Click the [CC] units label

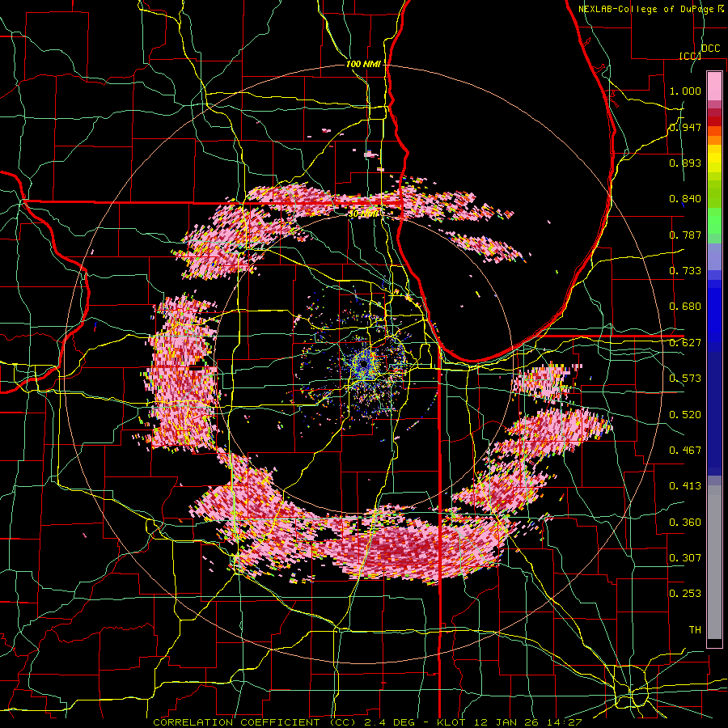pos(690,56)
